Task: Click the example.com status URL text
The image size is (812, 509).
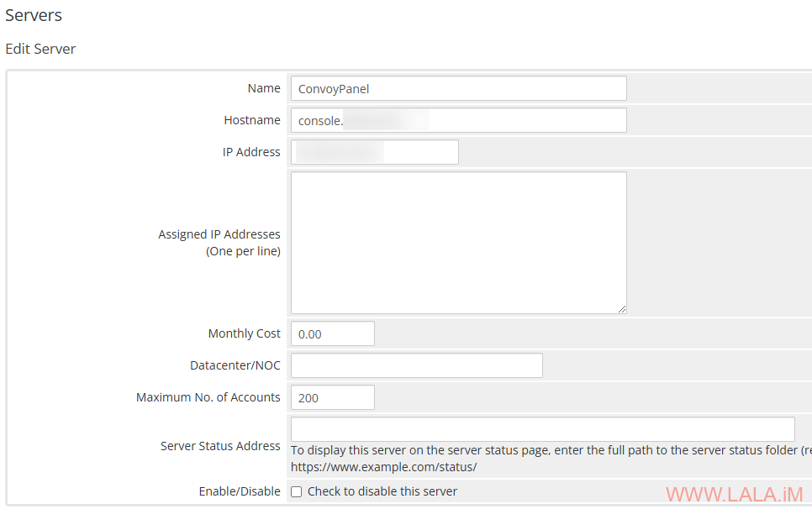Action: click(384, 466)
